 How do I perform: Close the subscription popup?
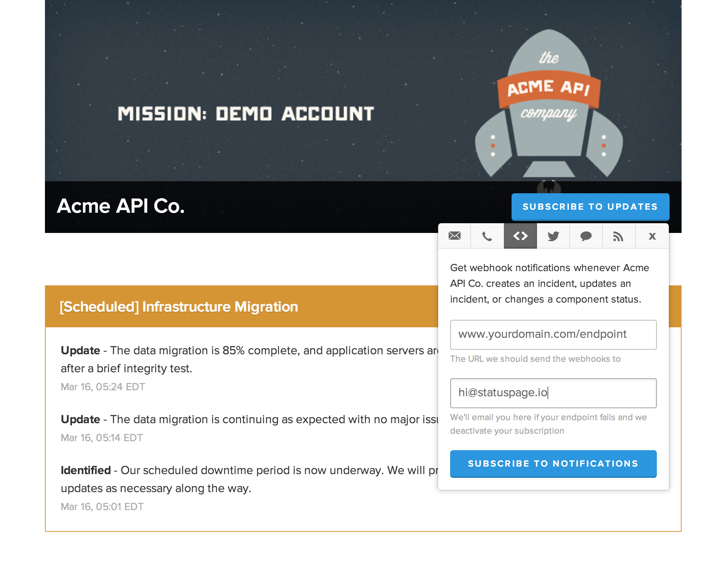(650, 235)
